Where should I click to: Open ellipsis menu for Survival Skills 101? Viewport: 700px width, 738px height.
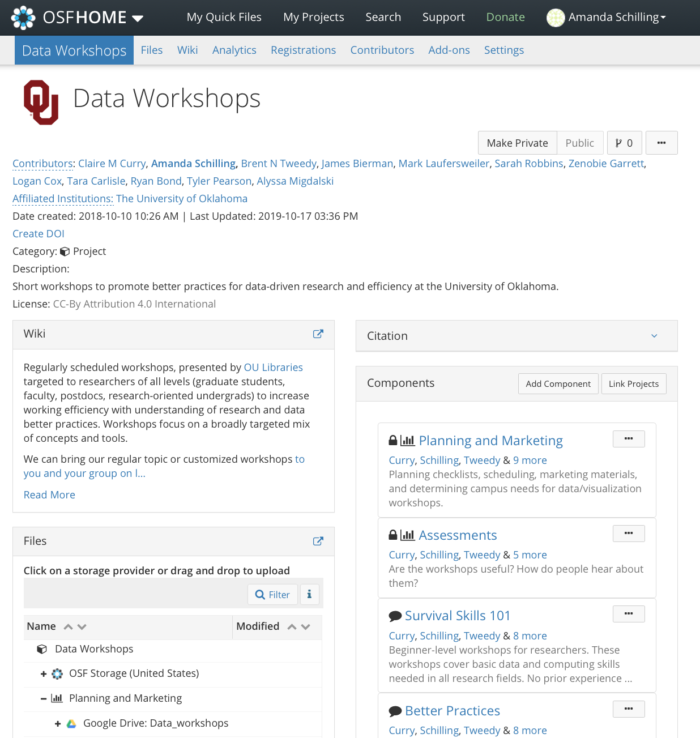[628, 614]
